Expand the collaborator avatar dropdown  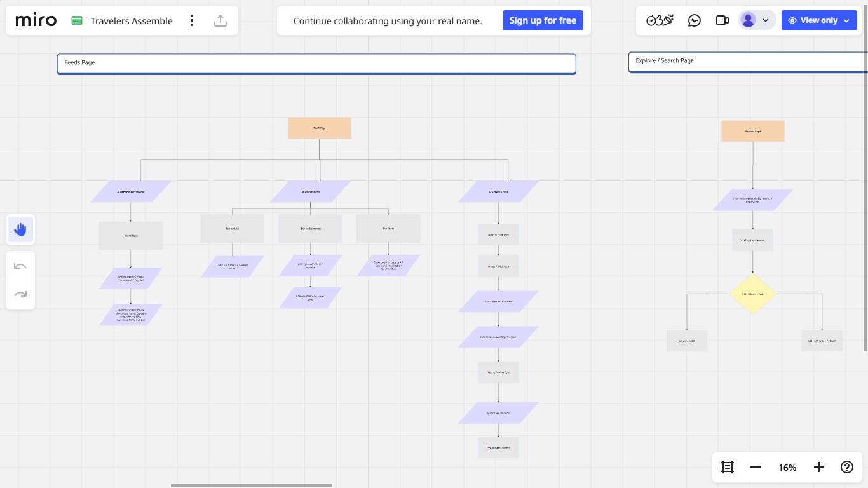(766, 20)
